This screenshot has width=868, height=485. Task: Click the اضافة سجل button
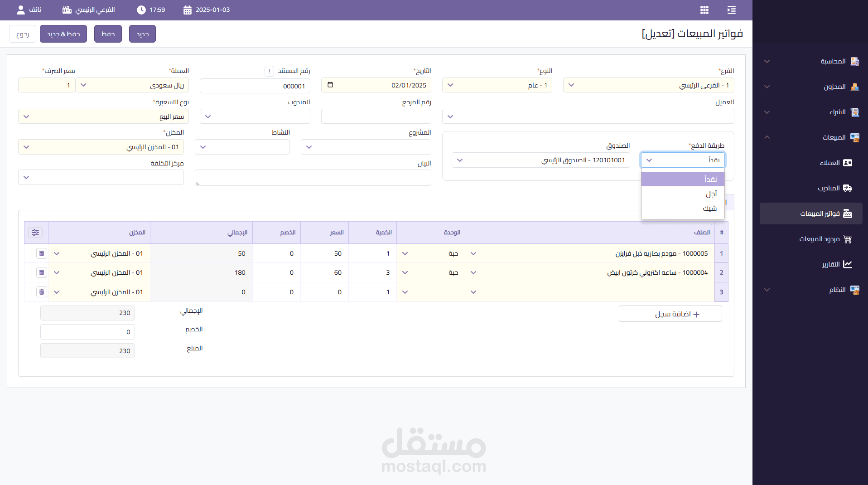click(670, 314)
